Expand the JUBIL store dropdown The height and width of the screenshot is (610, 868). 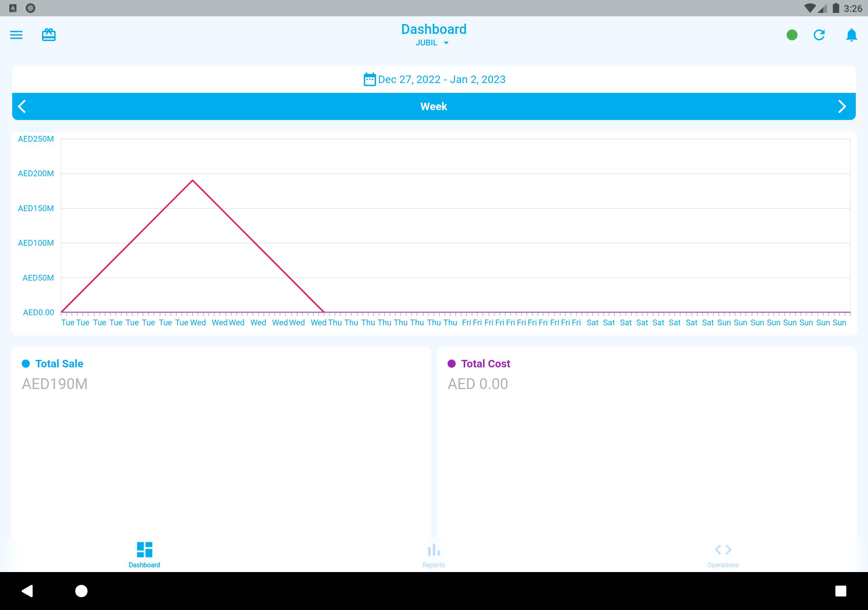(432, 43)
